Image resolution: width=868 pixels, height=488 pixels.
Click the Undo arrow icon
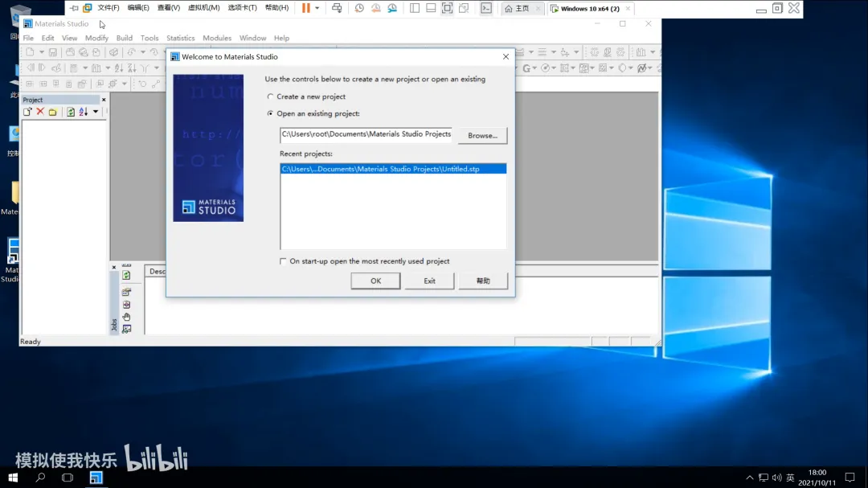pyautogui.click(x=131, y=52)
